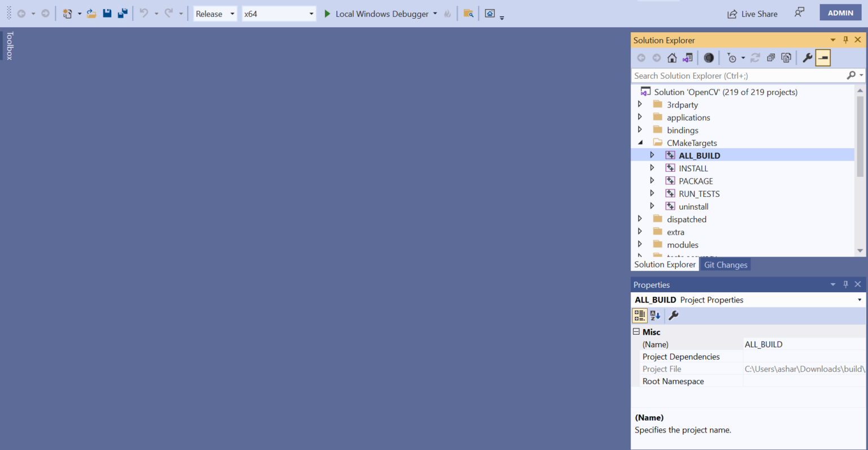Collapse the CMakeTargets folder
868x450 pixels.
click(x=641, y=142)
